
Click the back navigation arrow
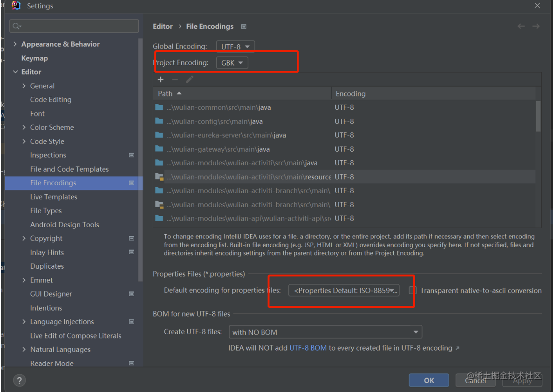[x=521, y=27]
